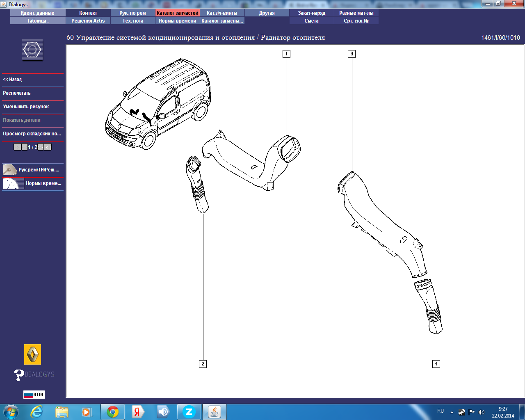Image resolution: width=525 pixels, height=420 pixels.
Task: Switch to the Контакт tab
Action: (x=88, y=13)
